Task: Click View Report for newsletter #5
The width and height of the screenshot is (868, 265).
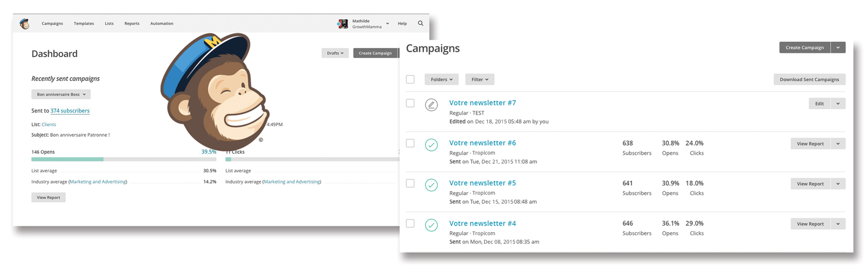Action: (x=810, y=184)
